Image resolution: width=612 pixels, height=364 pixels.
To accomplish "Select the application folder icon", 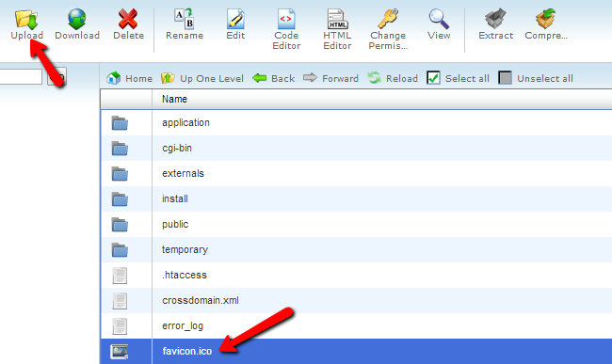I will [120, 123].
